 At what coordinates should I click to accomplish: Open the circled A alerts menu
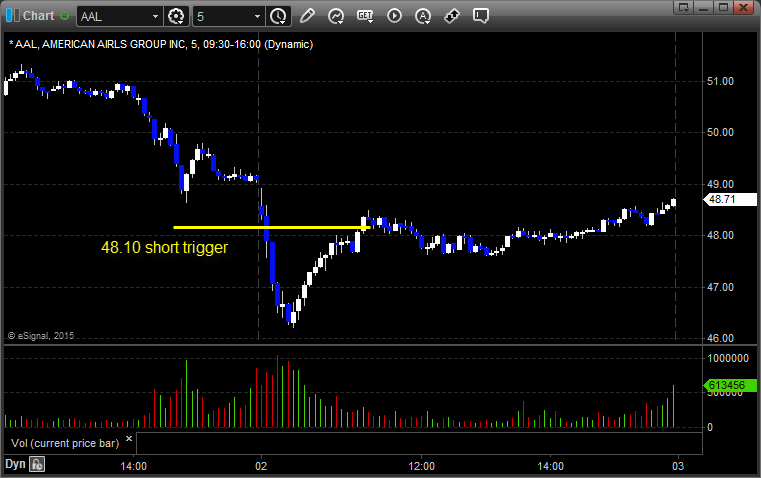[423, 16]
